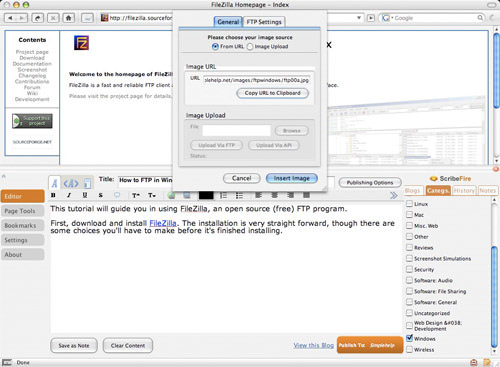Viewport: 500px width, 367px height.
Task: Apply italic formatting in the editor toolbar
Action: pyautogui.click(x=69, y=195)
